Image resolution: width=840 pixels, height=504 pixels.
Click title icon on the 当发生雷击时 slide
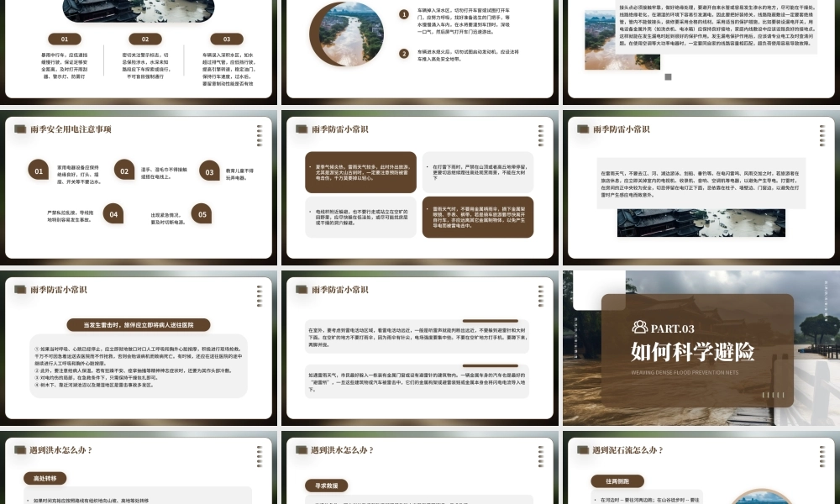click(20, 289)
